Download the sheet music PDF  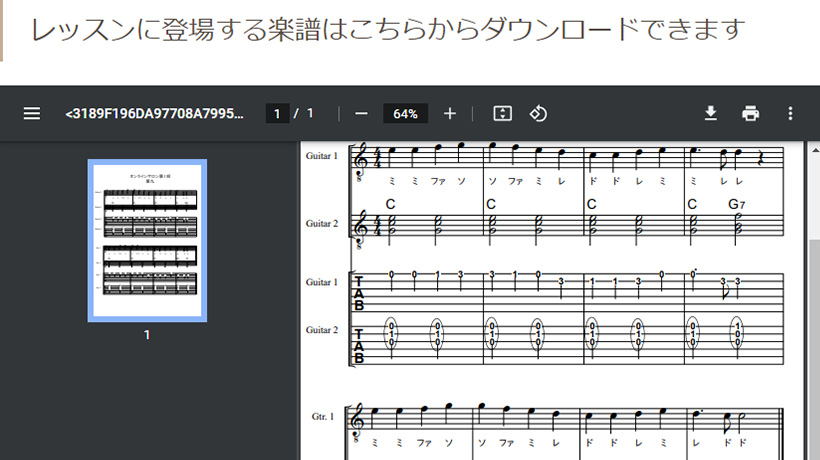pyautogui.click(x=711, y=114)
